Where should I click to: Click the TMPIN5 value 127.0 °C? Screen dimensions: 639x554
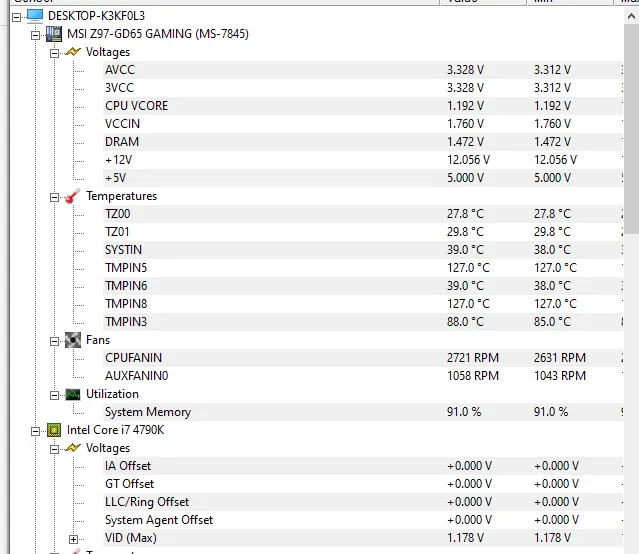pos(468,268)
